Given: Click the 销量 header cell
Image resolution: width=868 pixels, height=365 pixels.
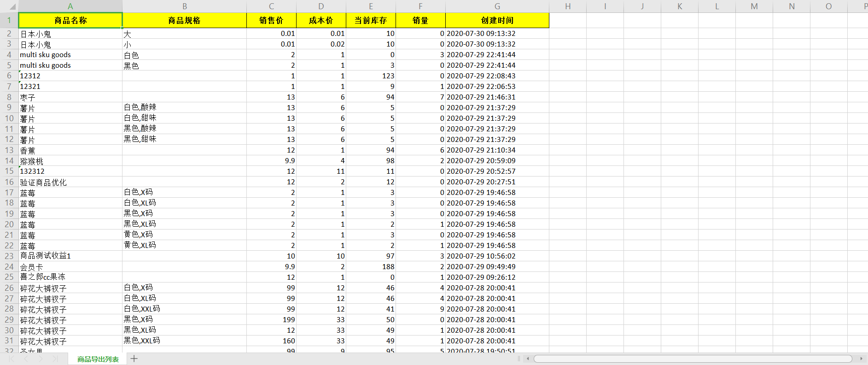Looking at the screenshot, I should tap(420, 20).
